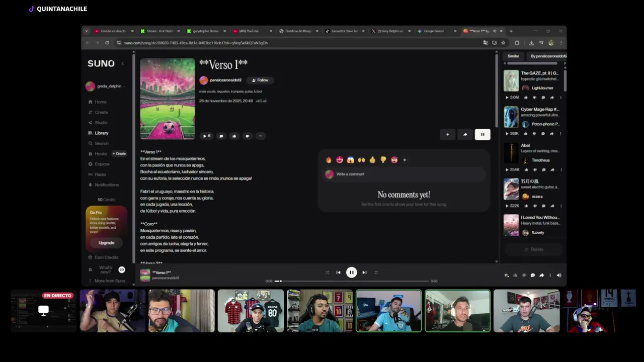
Task: Open Earn Credits
Action: [103, 257]
